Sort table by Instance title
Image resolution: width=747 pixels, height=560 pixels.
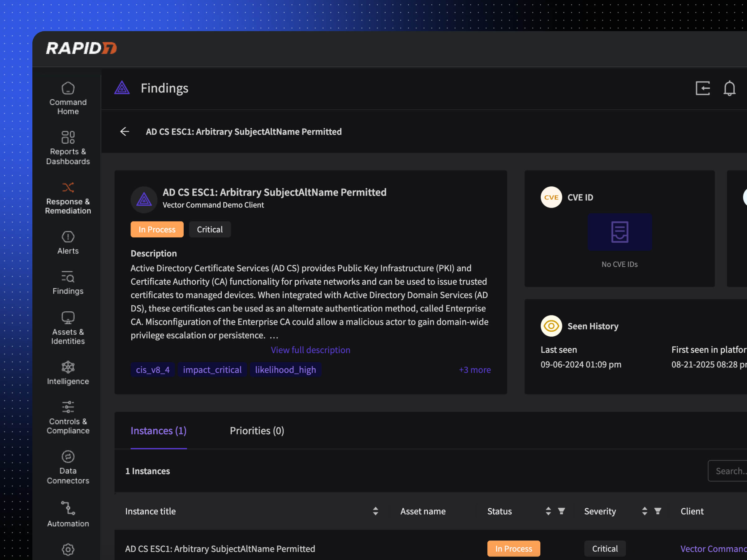click(x=375, y=511)
